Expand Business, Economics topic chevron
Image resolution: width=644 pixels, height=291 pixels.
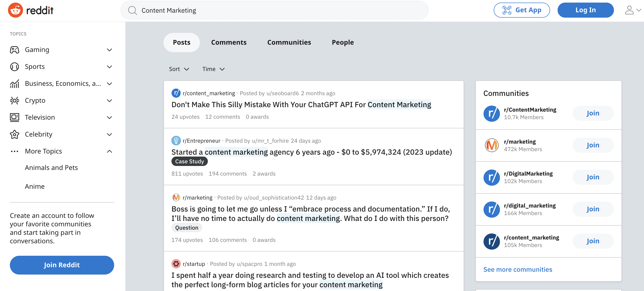coord(109,84)
